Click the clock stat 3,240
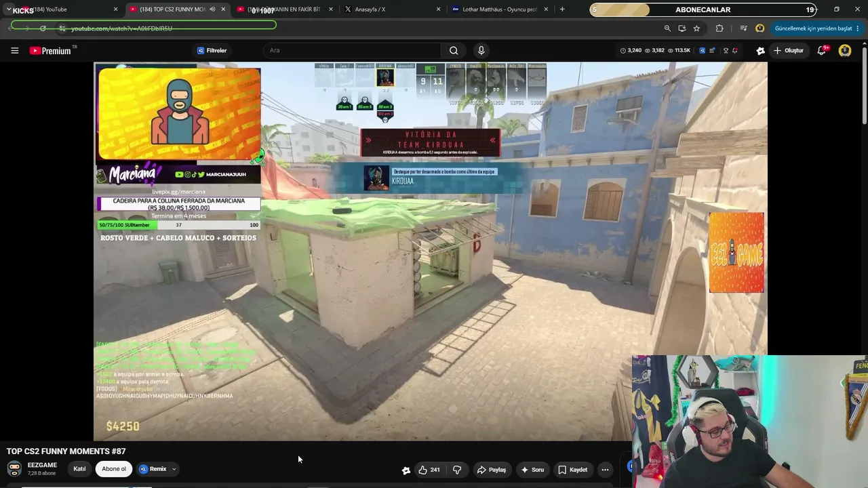Viewport: 868px width, 488px height. coord(631,50)
